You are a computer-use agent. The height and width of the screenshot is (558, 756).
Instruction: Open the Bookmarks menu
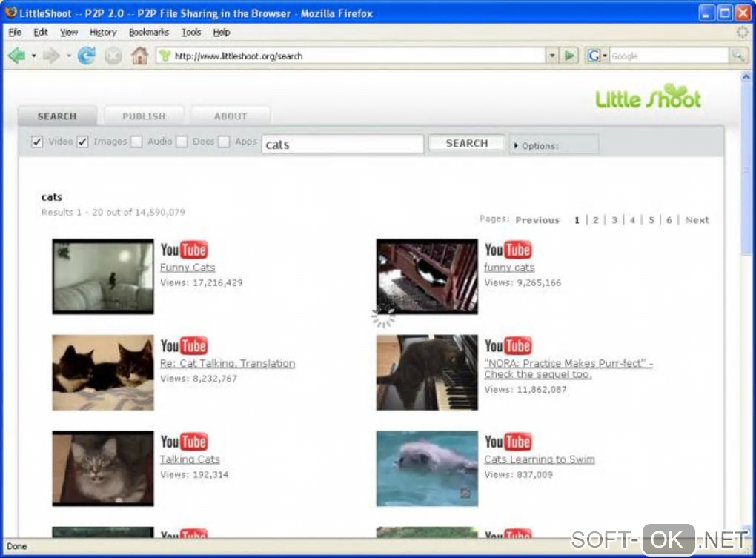pyautogui.click(x=148, y=33)
